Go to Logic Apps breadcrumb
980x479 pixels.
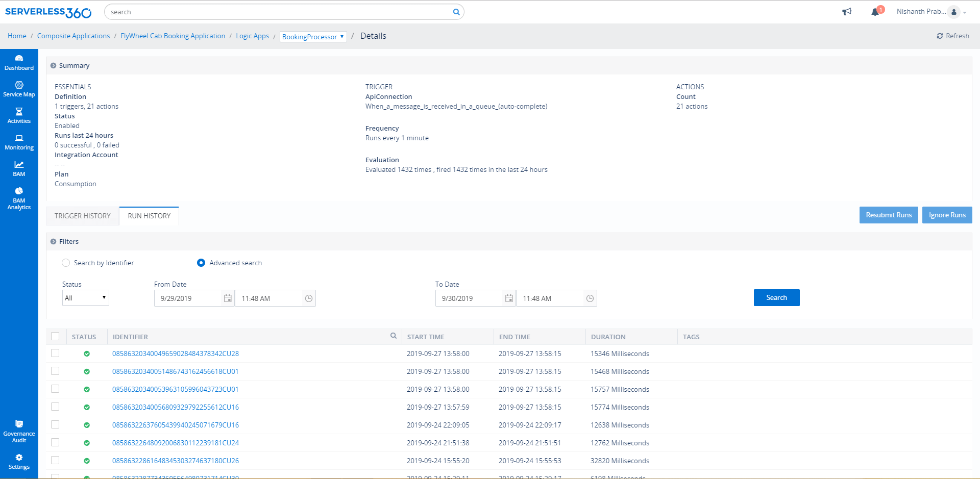pos(252,36)
